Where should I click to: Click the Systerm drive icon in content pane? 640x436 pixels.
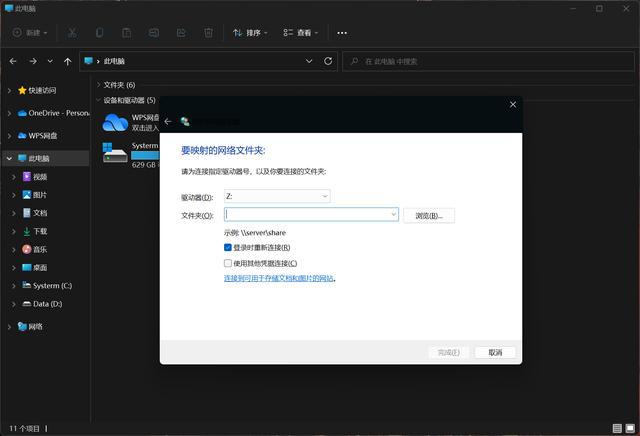[x=115, y=153]
